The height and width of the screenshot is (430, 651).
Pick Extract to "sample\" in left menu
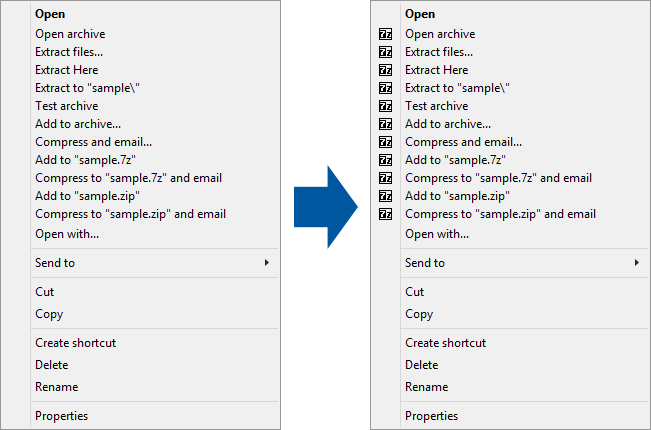[87, 88]
